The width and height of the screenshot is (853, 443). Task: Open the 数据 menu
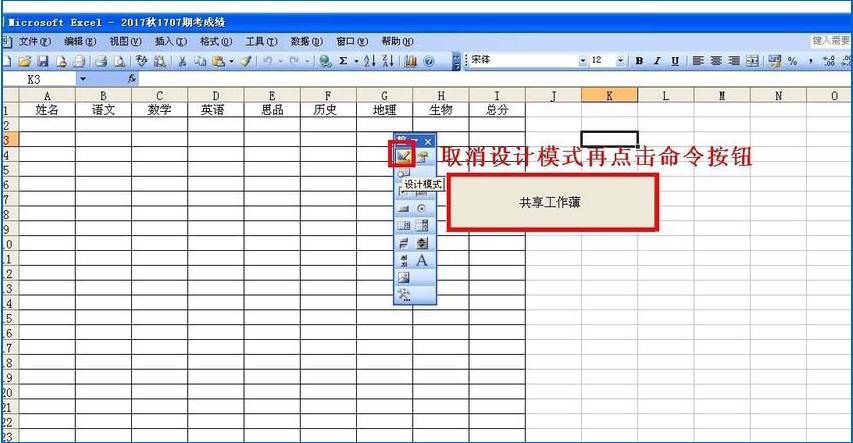[306, 41]
